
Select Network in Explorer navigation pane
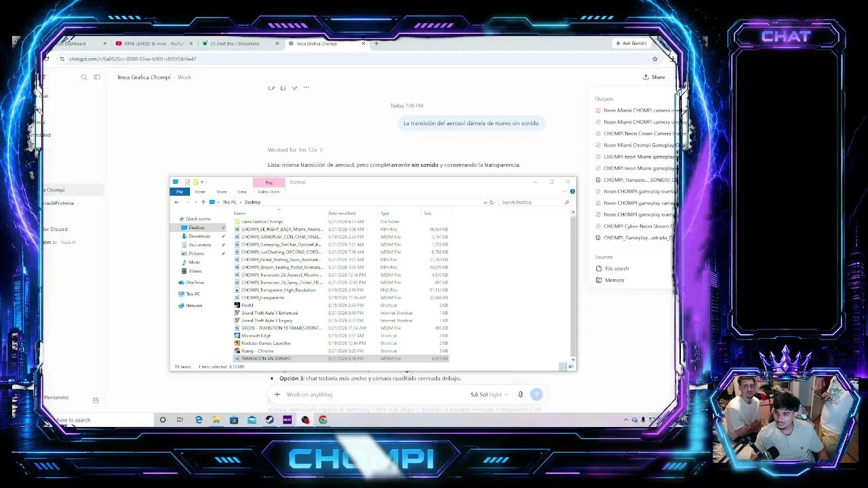pyautogui.click(x=194, y=306)
